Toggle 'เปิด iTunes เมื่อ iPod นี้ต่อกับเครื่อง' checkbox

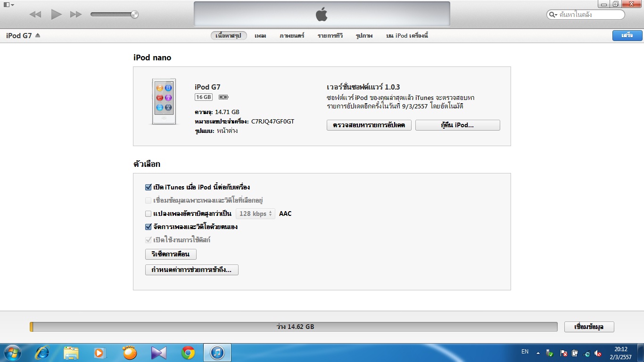149,187
